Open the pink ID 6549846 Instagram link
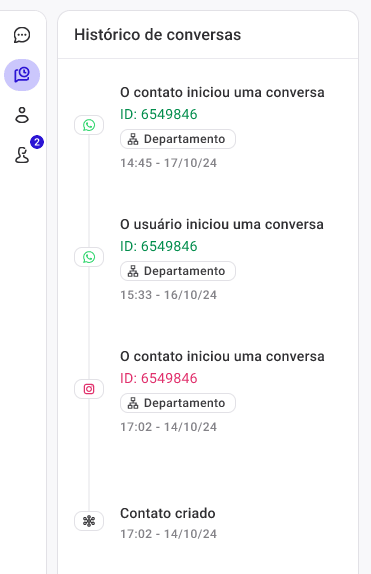 [x=159, y=378]
